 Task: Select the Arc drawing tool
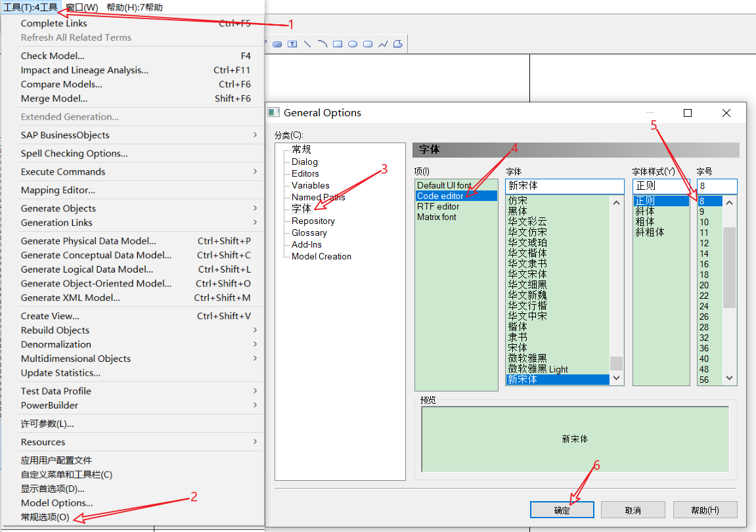click(322, 43)
